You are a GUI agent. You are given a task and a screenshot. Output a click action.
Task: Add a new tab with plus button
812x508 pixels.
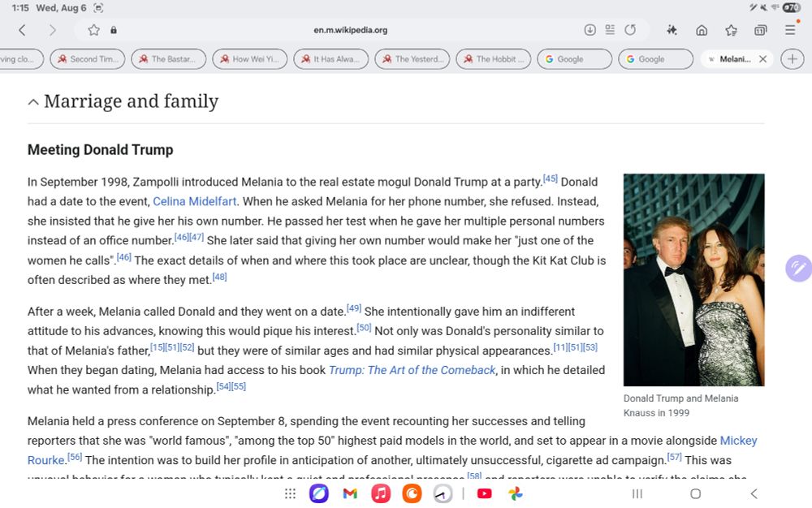click(793, 59)
